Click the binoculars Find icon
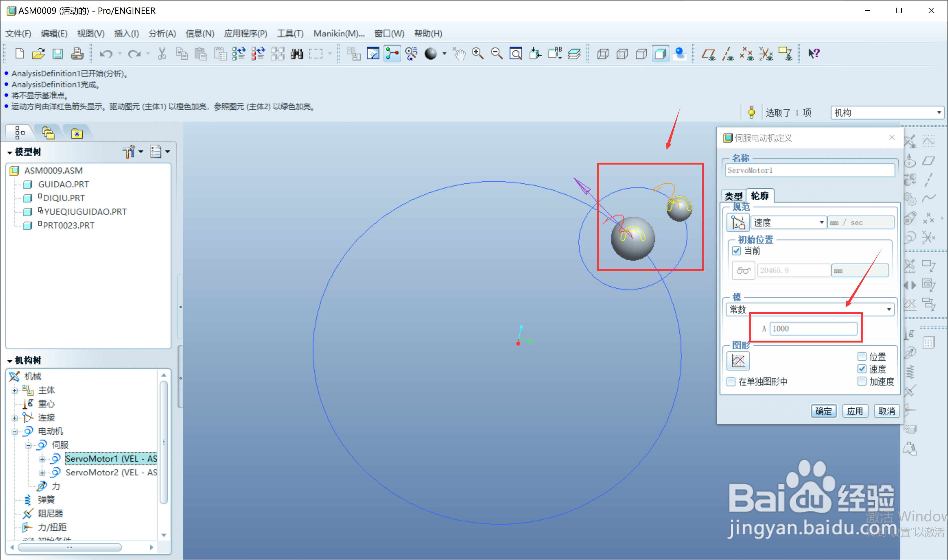 (x=297, y=54)
